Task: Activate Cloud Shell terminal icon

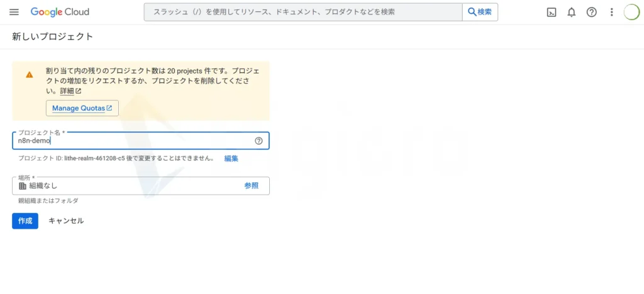Action: (x=552, y=13)
